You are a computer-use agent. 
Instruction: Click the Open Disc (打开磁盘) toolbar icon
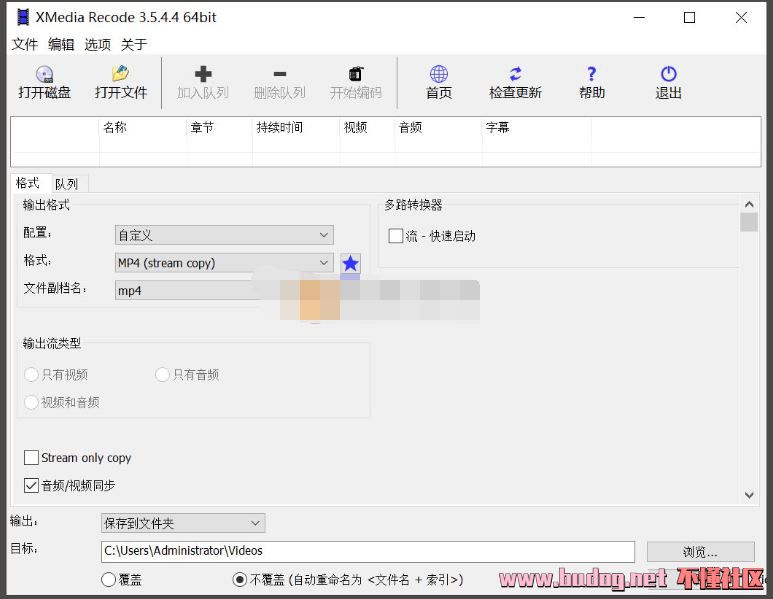(x=44, y=74)
